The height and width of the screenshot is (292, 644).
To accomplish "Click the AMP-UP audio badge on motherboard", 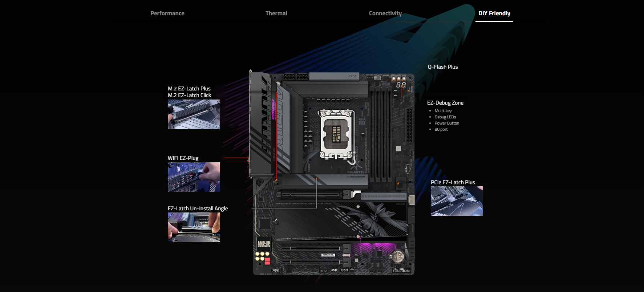I will point(264,244).
